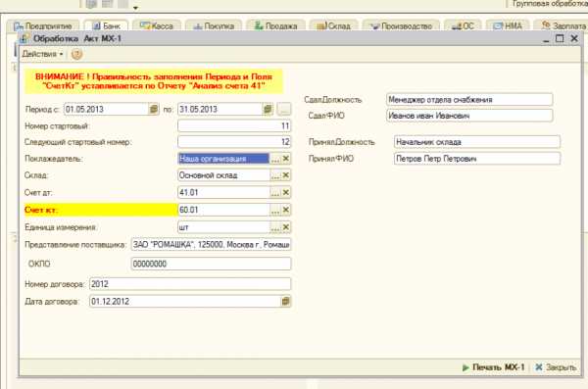Open calendar for period end date 31.05.2013

[x=268, y=109]
